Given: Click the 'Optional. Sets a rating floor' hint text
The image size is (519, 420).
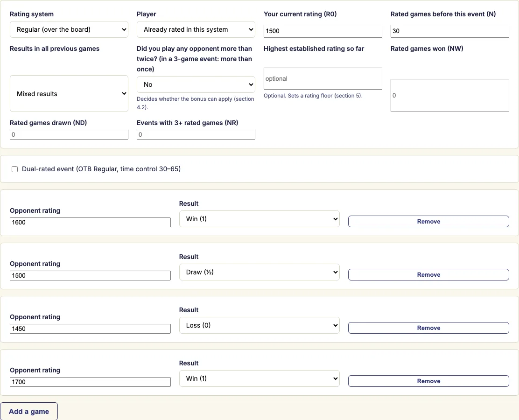Looking at the screenshot, I should [313, 96].
